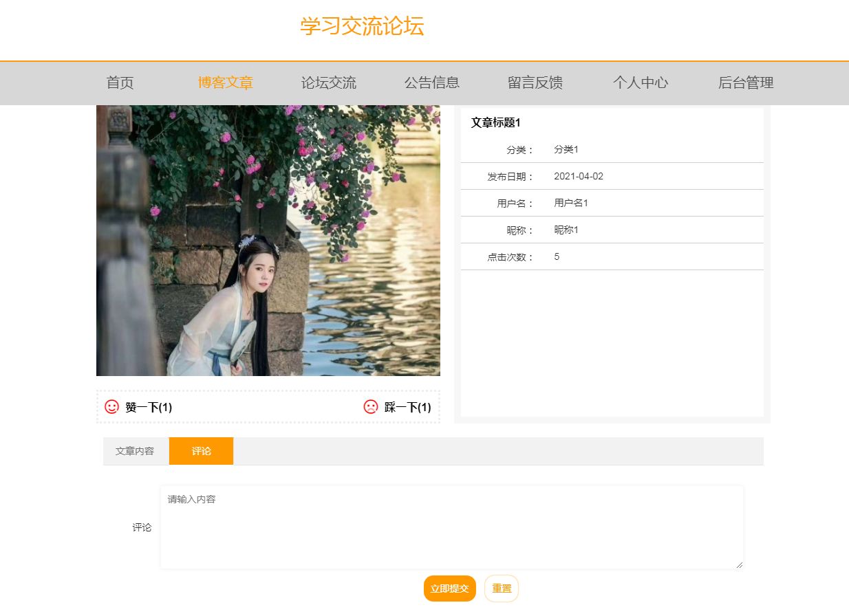849x616 pixels.
Task: Click the article heading 文章标题1
Action: pyautogui.click(x=496, y=123)
